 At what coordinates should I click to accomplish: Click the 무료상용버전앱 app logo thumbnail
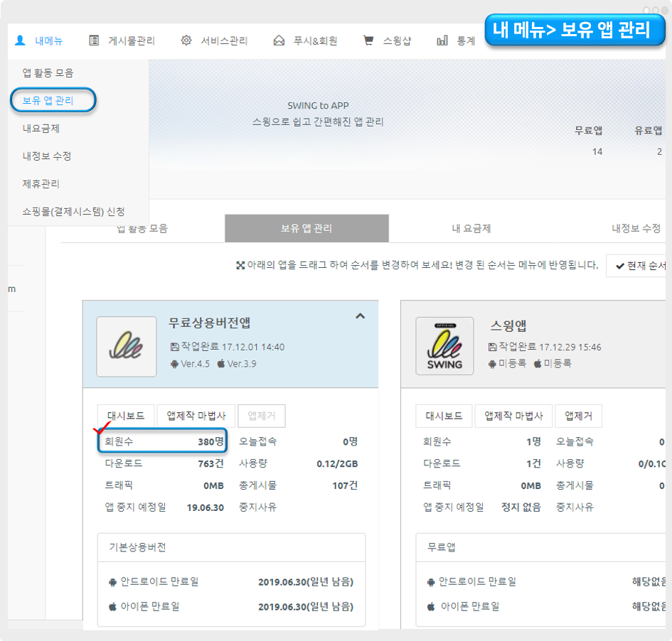click(127, 346)
